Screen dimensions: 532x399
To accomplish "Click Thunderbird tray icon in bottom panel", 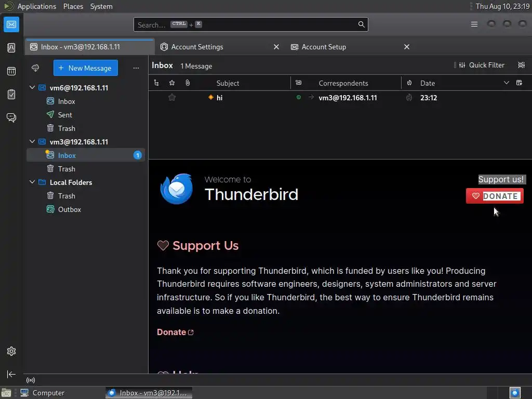I will click(515, 393).
